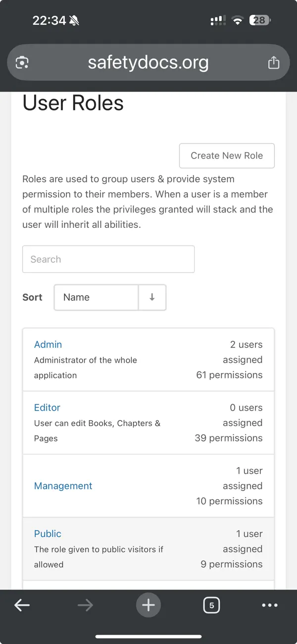
Task: Focus the roles Search field
Action: click(108, 259)
